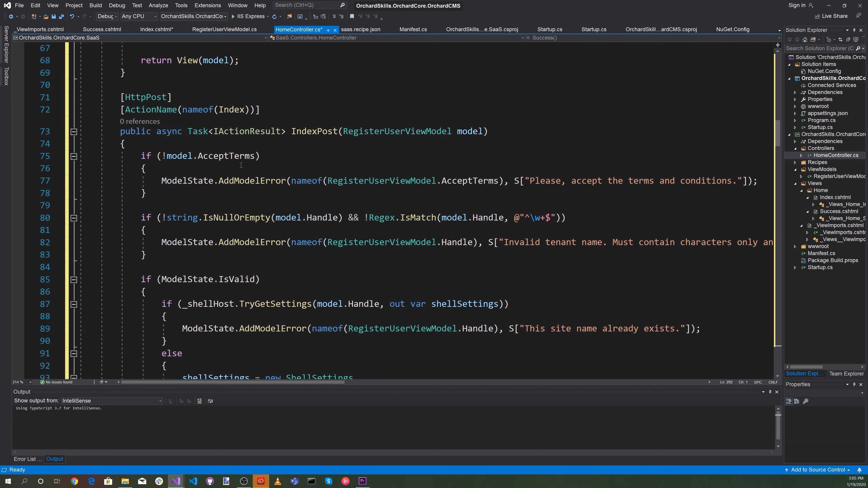
Task: Toggle a bookmark with the Bookmark icon
Action: pyautogui.click(x=352, y=16)
